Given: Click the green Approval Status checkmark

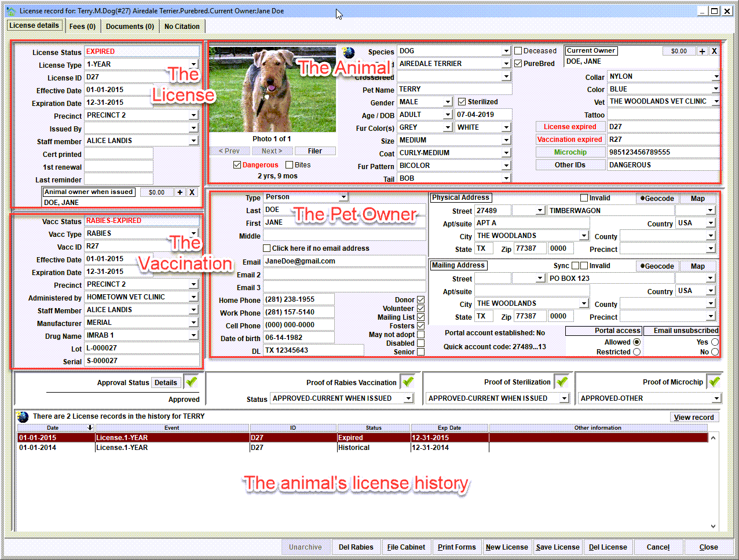Looking at the screenshot, I should (192, 382).
